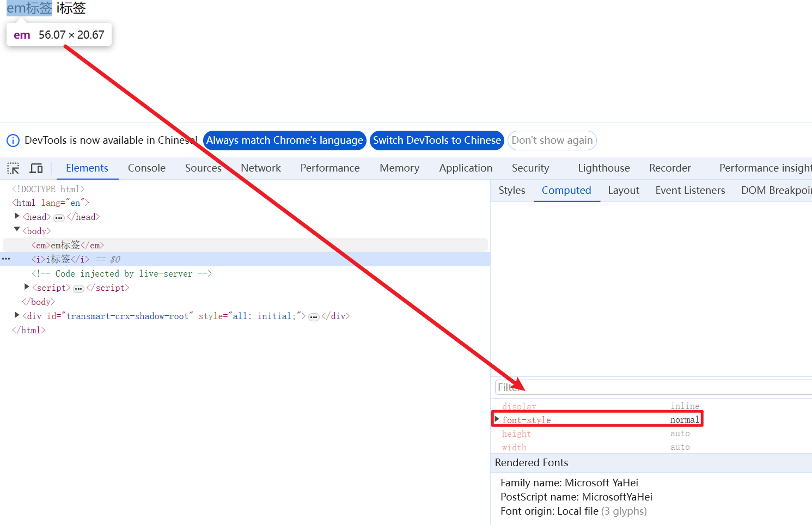This screenshot has height=525, width=812.
Task: Open the three-dots menu beside selected i row
Action: (6, 259)
